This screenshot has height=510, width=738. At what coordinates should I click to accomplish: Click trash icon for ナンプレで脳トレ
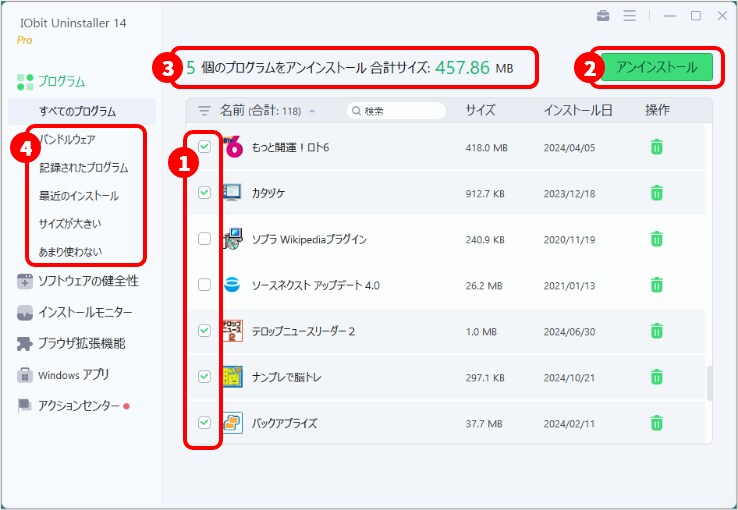[x=656, y=377]
